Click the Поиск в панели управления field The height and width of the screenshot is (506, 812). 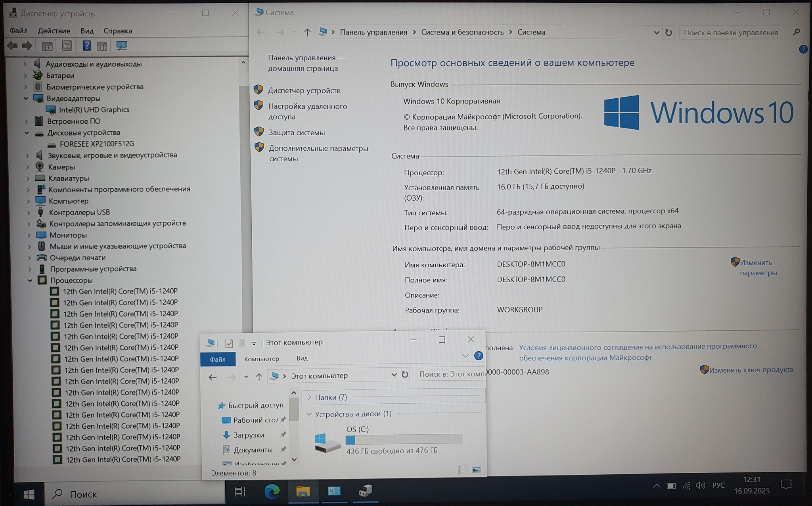(x=731, y=33)
